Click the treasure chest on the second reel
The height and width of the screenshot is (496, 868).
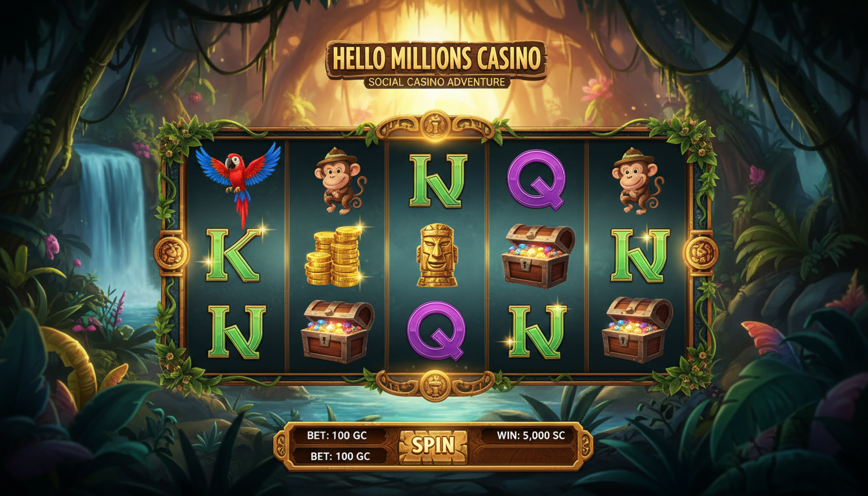(x=337, y=331)
